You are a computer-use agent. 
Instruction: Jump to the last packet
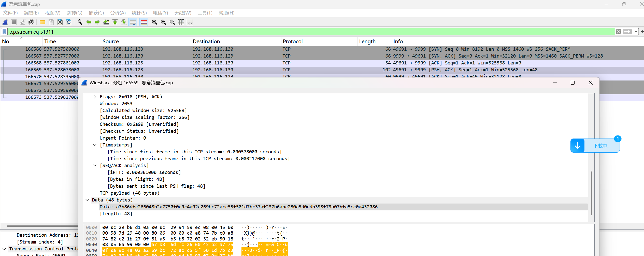[124, 22]
